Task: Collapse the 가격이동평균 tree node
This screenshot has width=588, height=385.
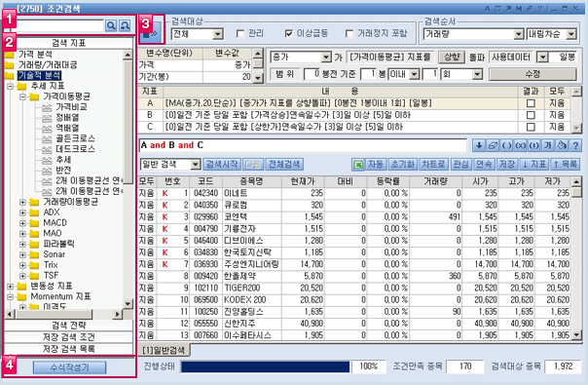Action: 22,96
